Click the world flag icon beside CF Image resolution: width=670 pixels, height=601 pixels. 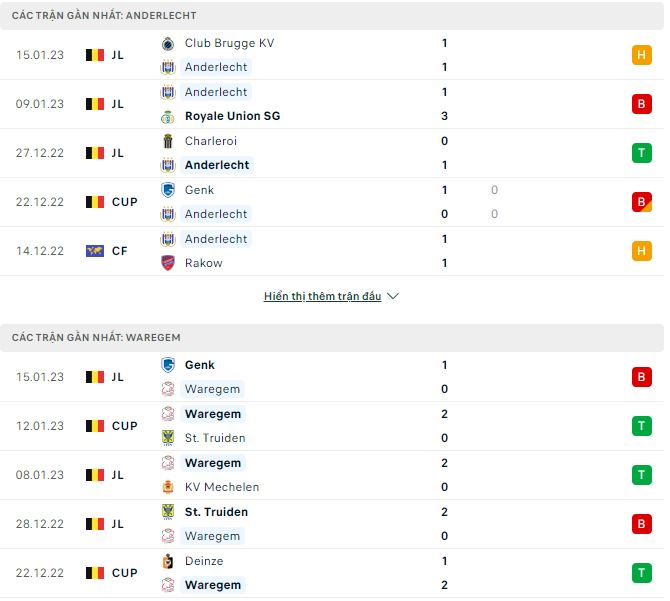(95, 251)
